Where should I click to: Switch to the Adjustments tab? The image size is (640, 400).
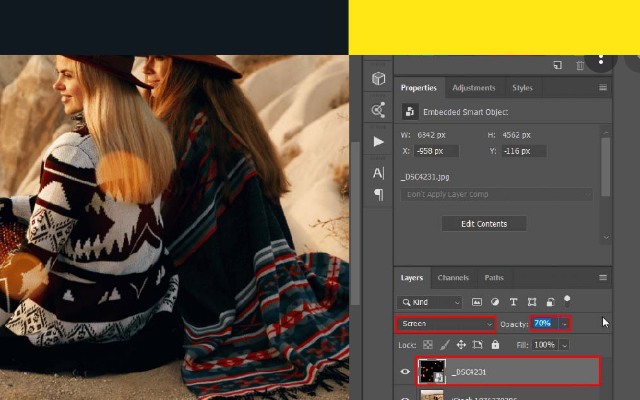click(x=473, y=88)
